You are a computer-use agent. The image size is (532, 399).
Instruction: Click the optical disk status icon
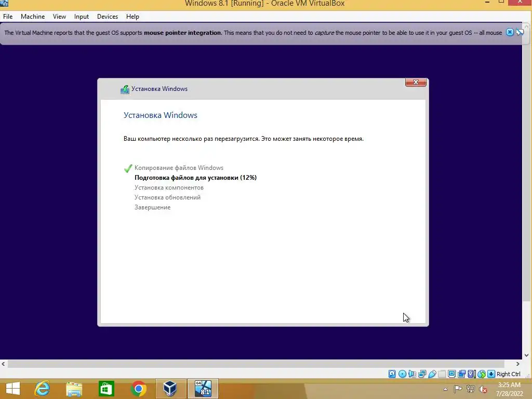(x=402, y=374)
